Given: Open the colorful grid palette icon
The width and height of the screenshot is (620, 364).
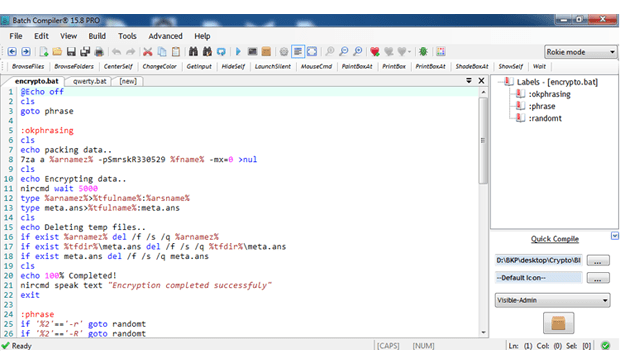Looking at the screenshot, I should [440, 52].
